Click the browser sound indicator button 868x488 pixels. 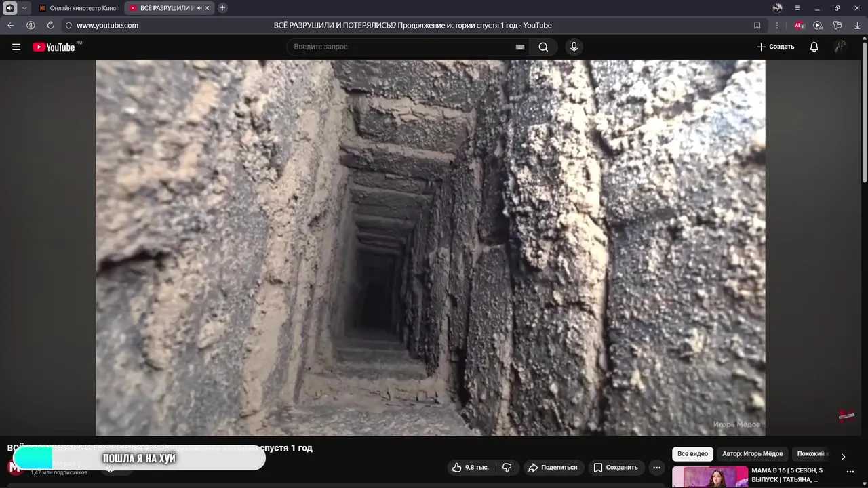(x=9, y=8)
